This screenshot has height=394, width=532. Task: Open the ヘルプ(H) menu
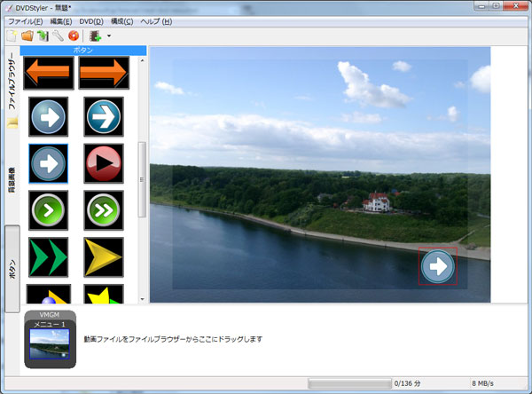click(156, 21)
